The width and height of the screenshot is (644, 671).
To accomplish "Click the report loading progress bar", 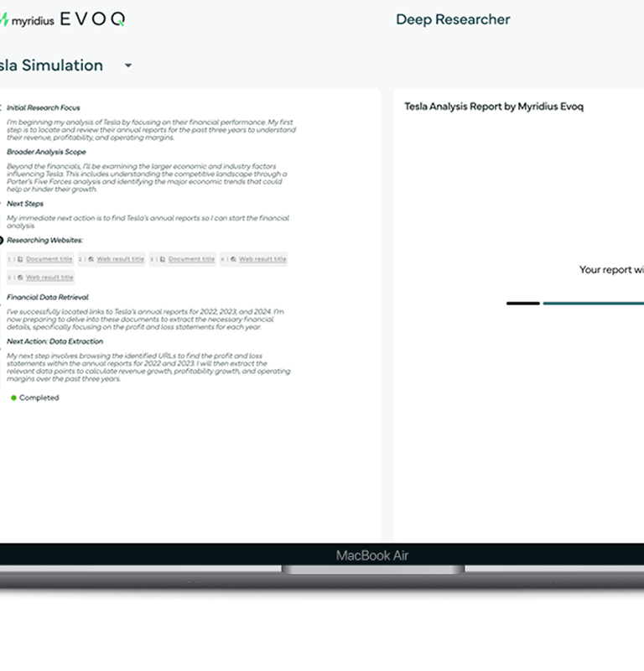I will (575, 304).
